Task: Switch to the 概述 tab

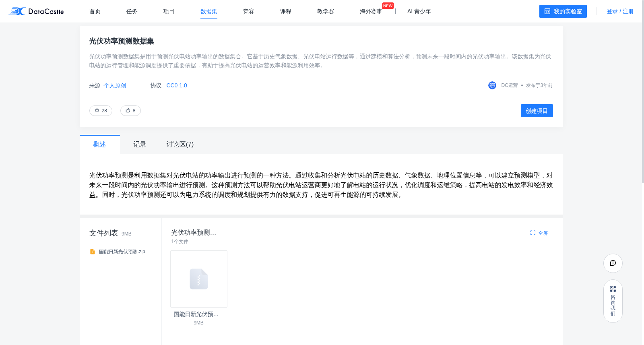Action: pos(99,145)
